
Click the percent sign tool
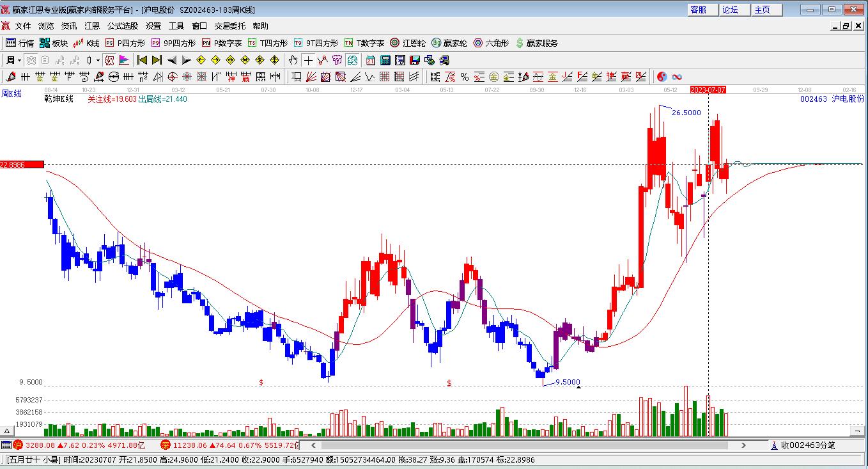tap(465, 77)
